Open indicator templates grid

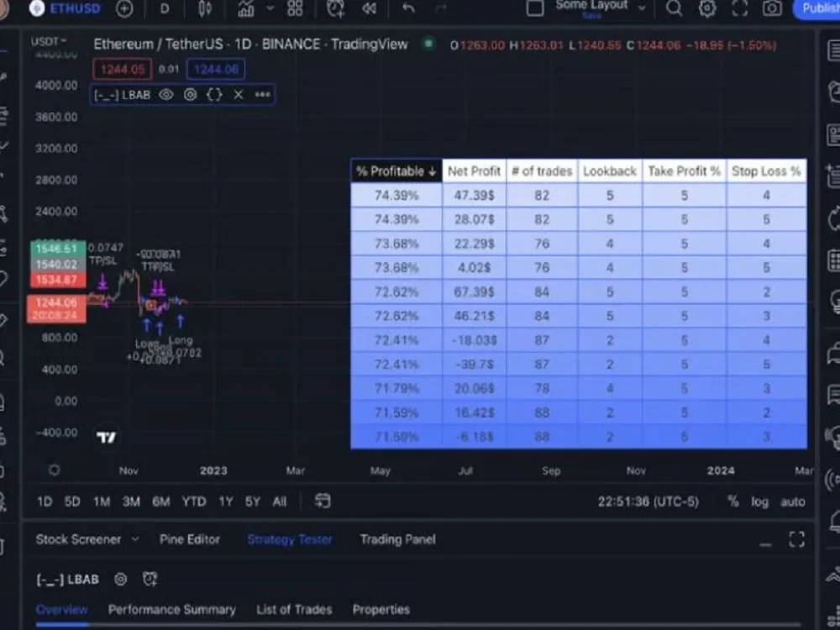tap(295, 8)
